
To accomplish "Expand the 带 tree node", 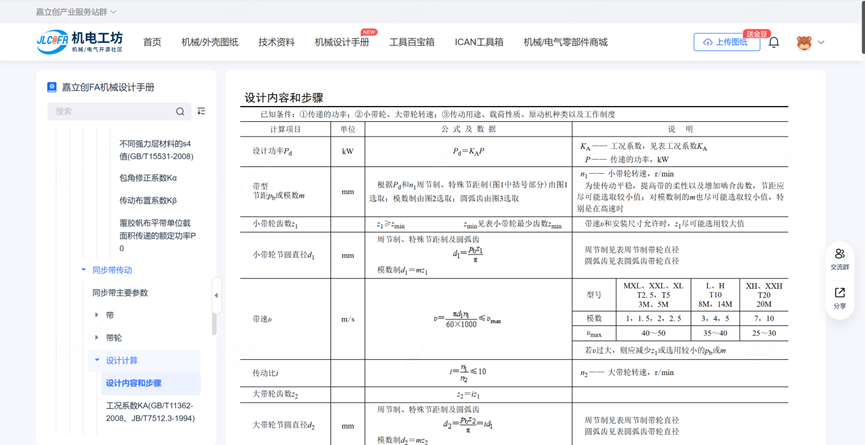I will [97, 315].
